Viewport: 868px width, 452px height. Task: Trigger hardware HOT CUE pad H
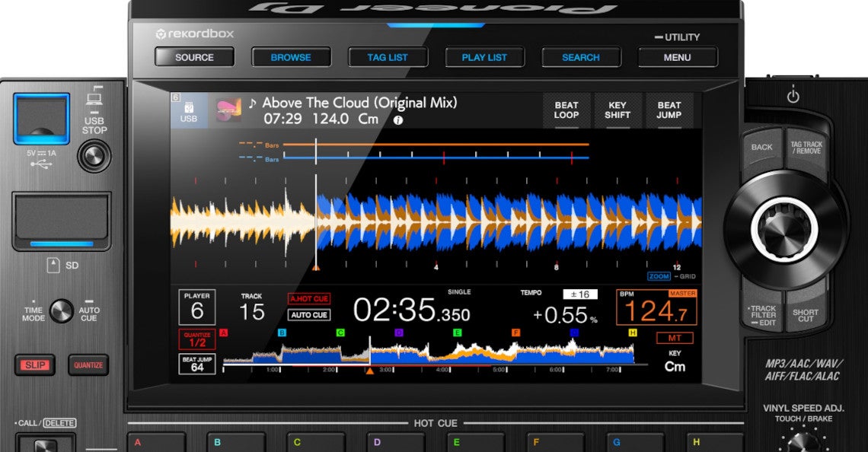tap(715, 443)
